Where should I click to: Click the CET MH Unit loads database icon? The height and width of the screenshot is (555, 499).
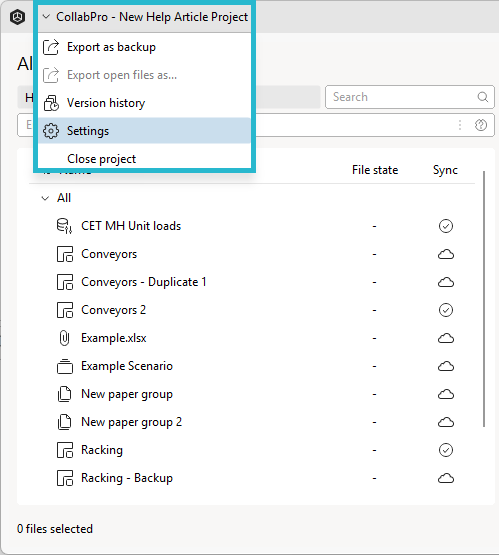tap(64, 226)
